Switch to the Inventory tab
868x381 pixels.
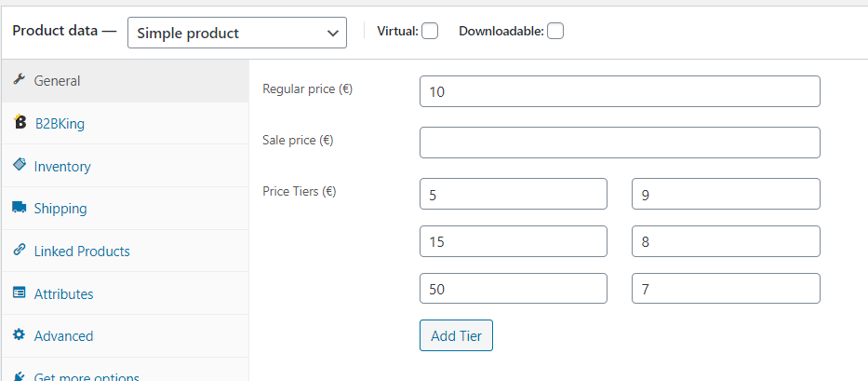click(x=62, y=167)
